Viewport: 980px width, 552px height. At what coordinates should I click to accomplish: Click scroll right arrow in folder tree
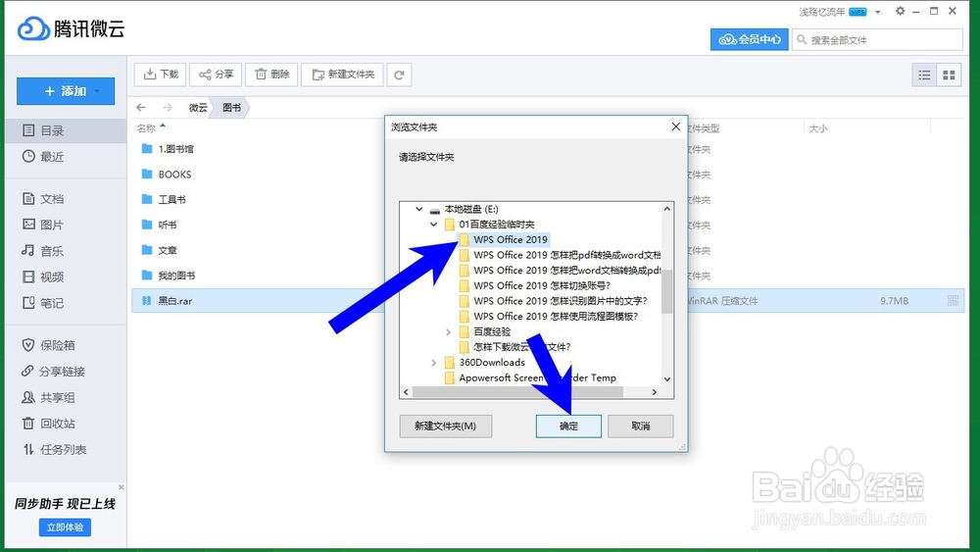pos(655,392)
